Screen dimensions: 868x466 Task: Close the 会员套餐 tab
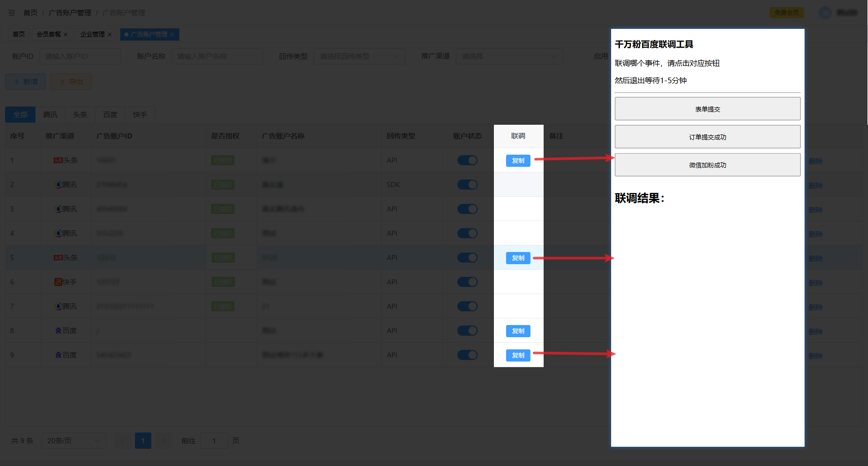point(65,34)
